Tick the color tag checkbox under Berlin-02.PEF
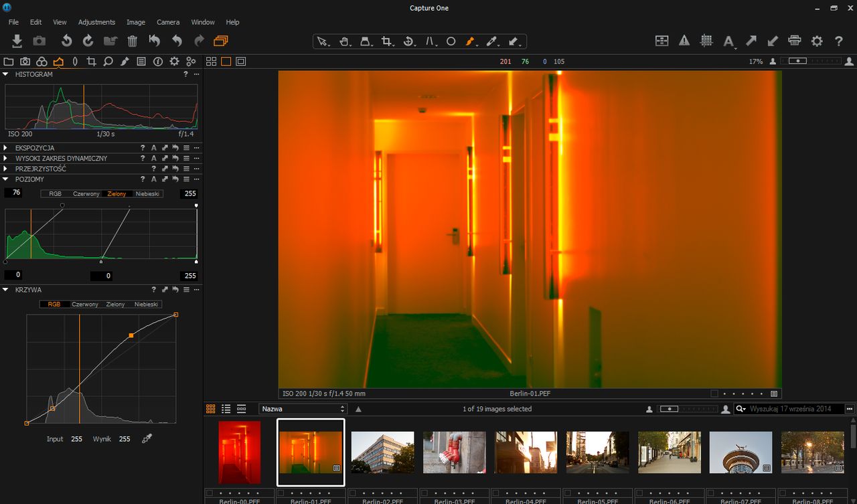The image size is (857, 504). click(353, 493)
